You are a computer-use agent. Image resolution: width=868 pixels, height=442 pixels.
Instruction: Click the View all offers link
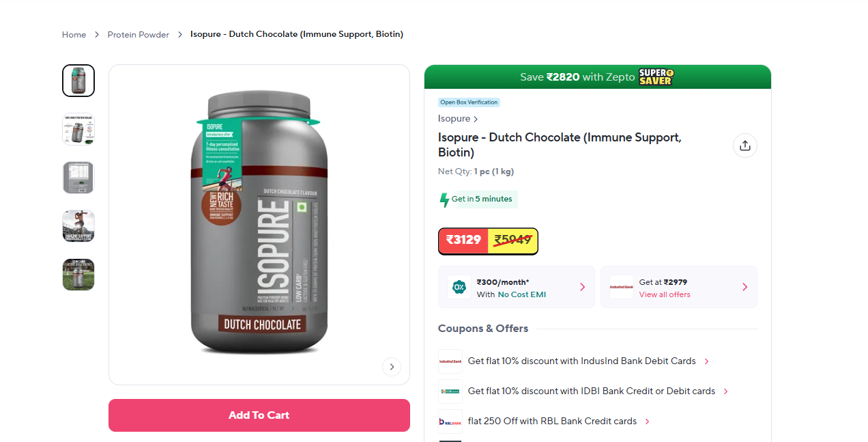tap(664, 294)
